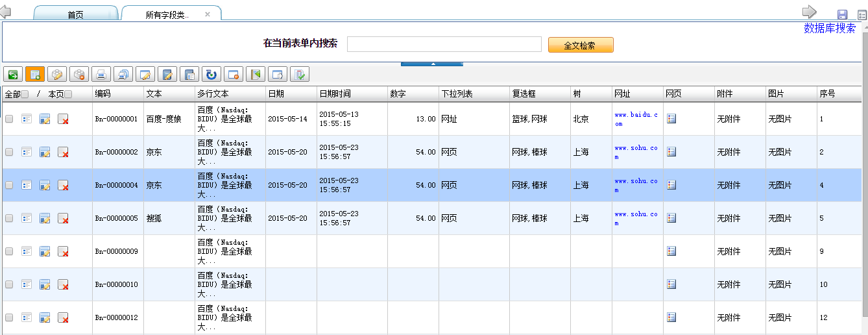Click the window with right-arrow export icon
This screenshot has width=868, height=335.
[278, 74]
